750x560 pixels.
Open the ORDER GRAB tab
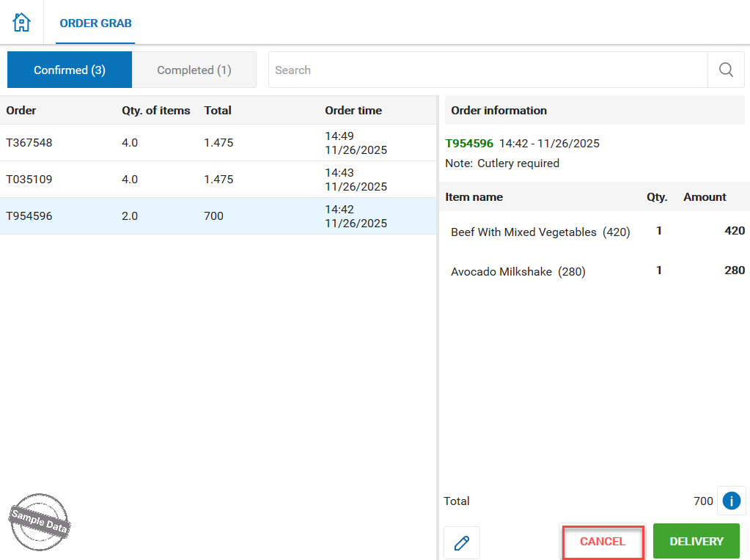pyautogui.click(x=95, y=23)
